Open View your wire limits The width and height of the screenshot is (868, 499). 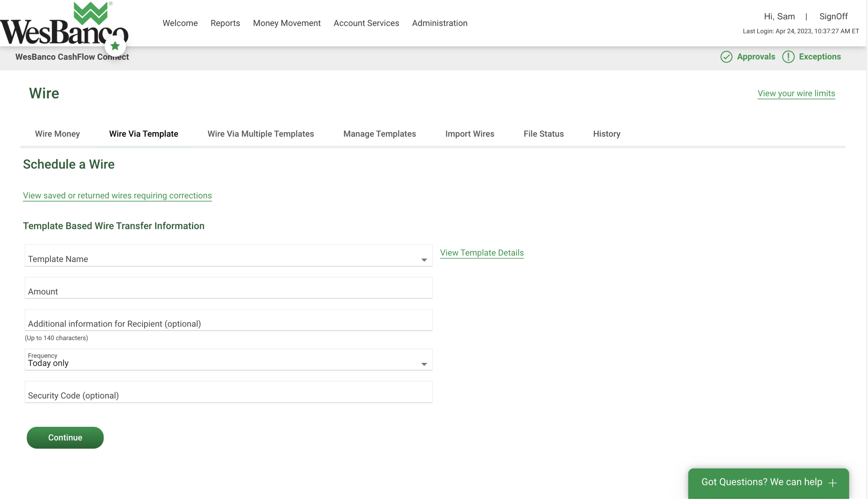coord(796,93)
